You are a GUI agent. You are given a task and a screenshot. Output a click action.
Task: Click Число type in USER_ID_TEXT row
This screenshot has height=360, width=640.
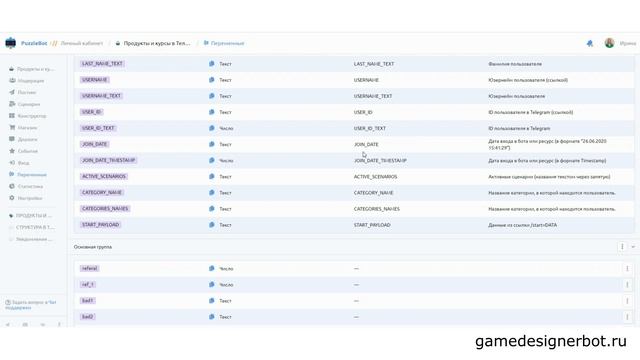[226, 128]
